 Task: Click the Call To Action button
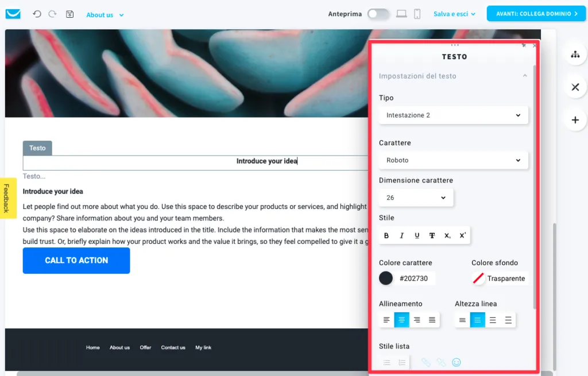(x=76, y=261)
